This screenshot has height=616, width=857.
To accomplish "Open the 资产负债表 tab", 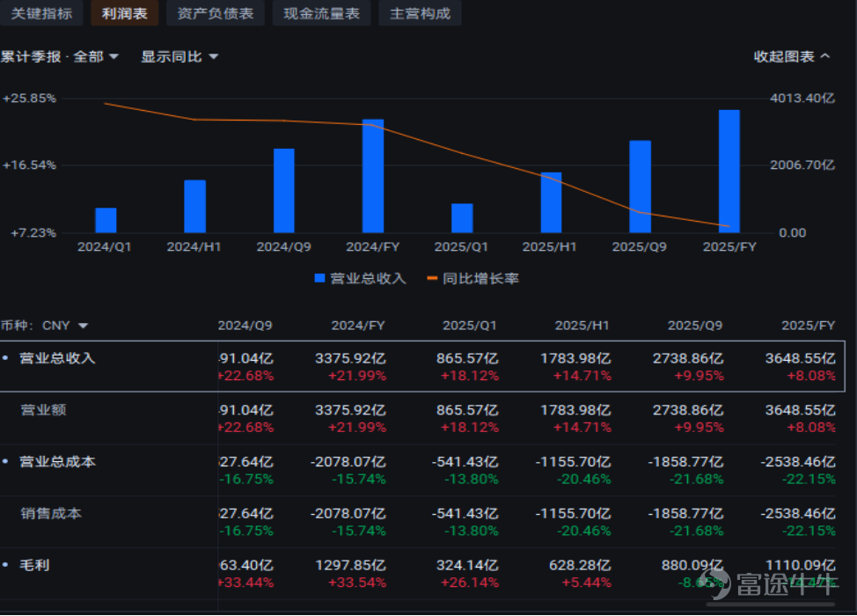I will 215,13.
